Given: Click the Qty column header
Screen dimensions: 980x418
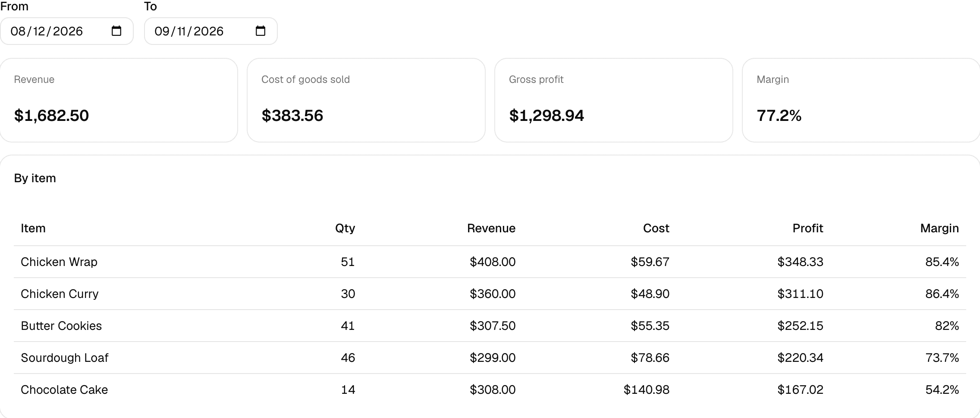Looking at the screenshot, I should 345,228.
